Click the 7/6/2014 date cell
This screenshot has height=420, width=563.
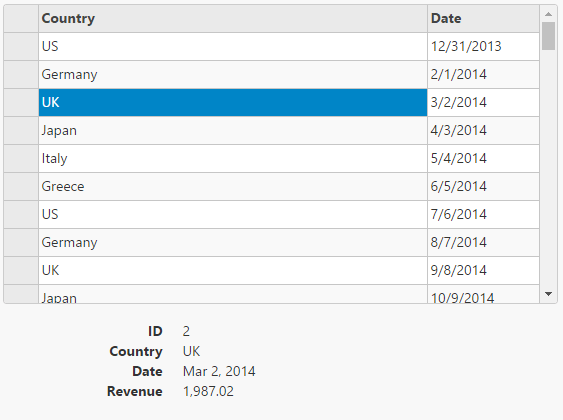tap(483, 215)
